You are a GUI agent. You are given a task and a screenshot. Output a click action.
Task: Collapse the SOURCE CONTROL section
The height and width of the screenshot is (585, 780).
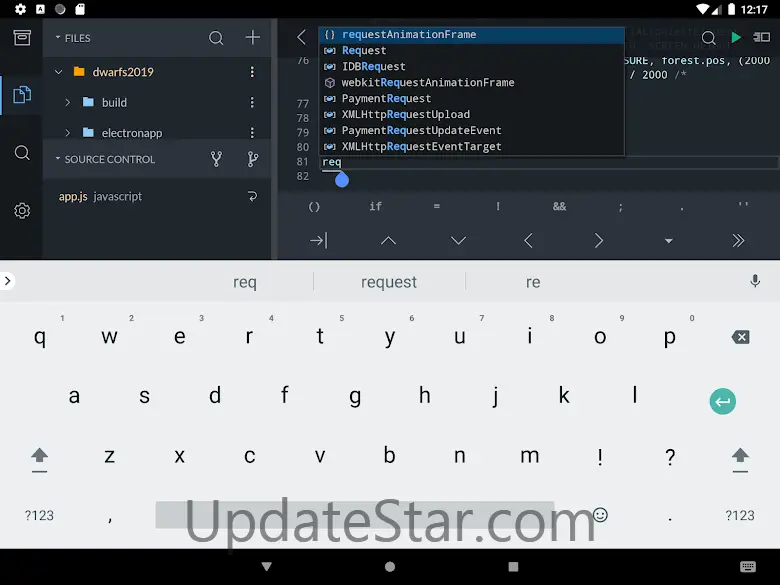[x=58, y=159]
